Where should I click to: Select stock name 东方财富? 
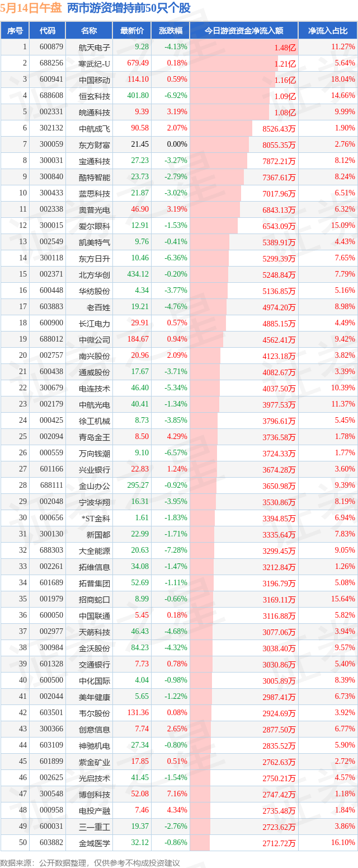95,144
